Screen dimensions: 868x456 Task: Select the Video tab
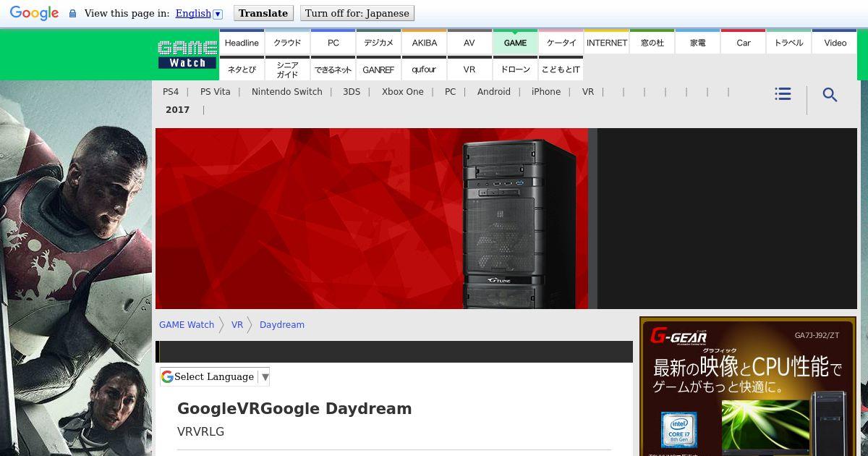coord(835,43)
